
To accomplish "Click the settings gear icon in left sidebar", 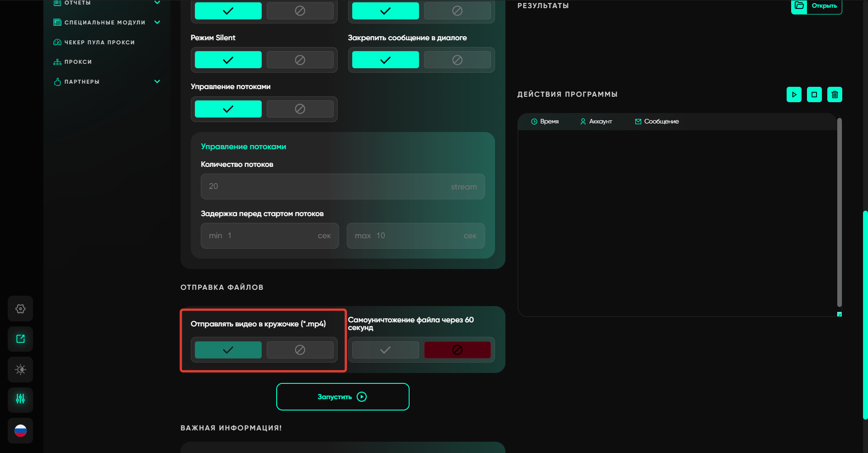I will (x=20, y=309).
